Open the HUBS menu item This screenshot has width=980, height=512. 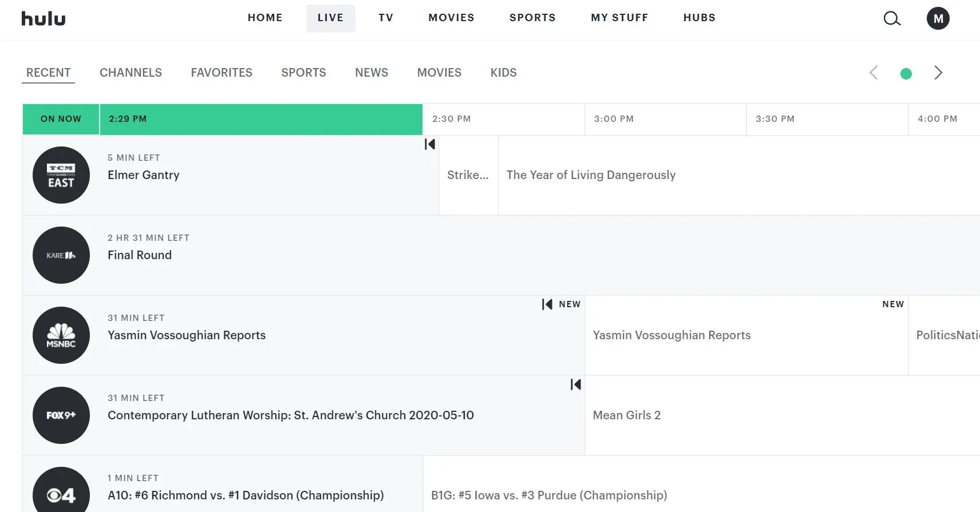[700, 18]
